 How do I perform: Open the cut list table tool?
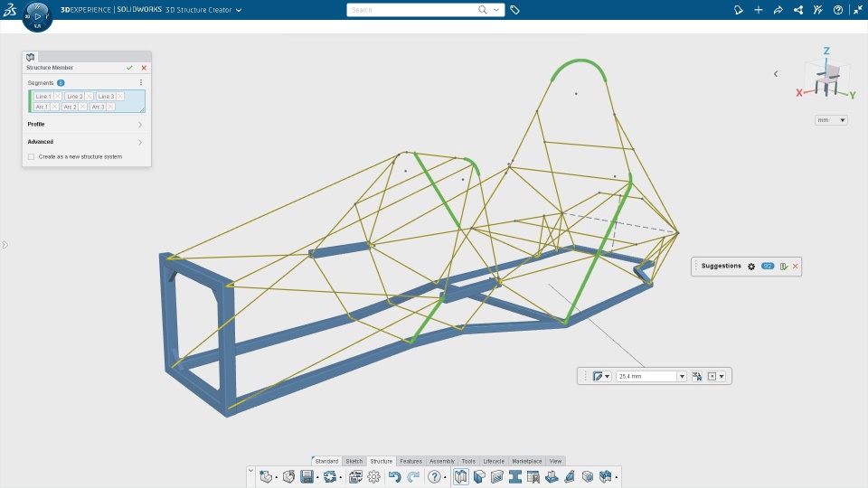pos(533,476)
